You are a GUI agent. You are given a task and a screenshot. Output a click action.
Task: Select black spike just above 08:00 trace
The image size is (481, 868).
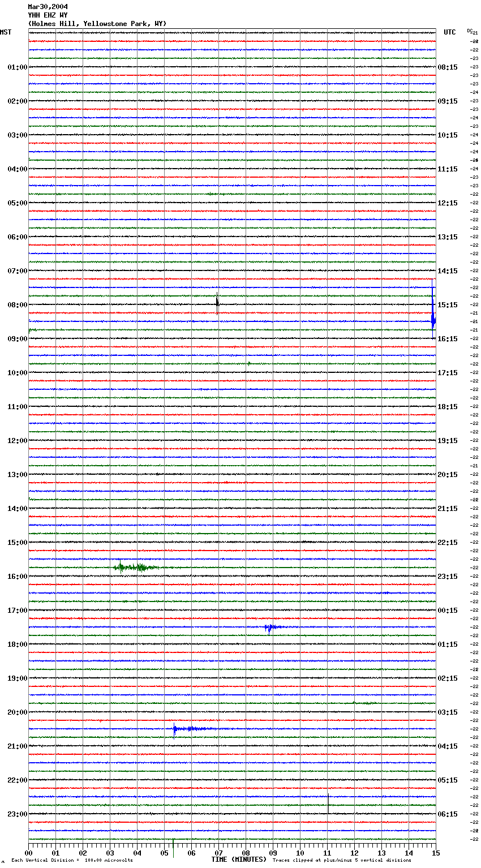click(217, 303)
